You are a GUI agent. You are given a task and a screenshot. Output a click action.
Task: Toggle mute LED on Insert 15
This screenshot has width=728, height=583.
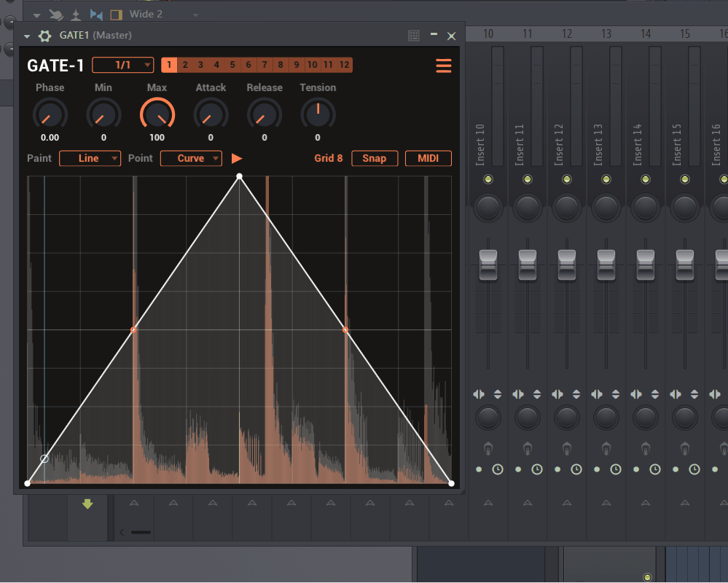(685, 179)
